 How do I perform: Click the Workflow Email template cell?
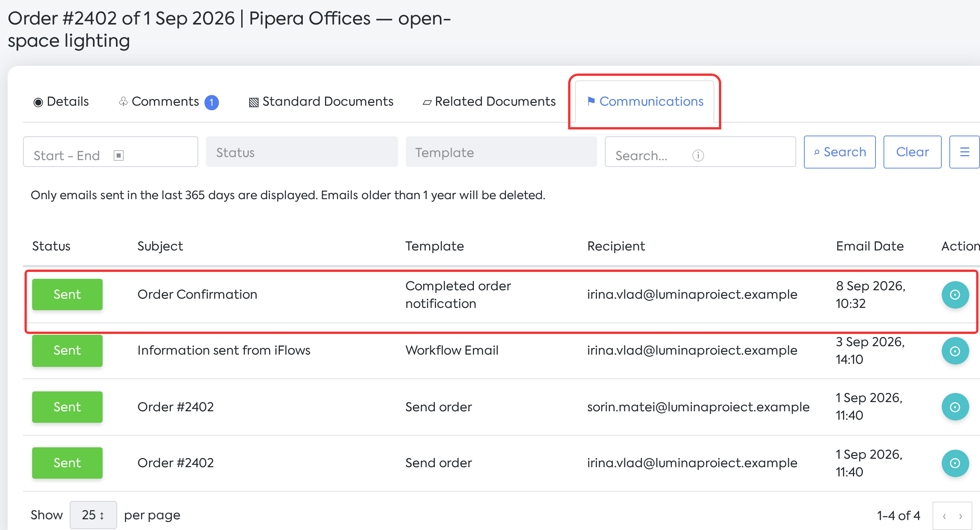point(452,350)
